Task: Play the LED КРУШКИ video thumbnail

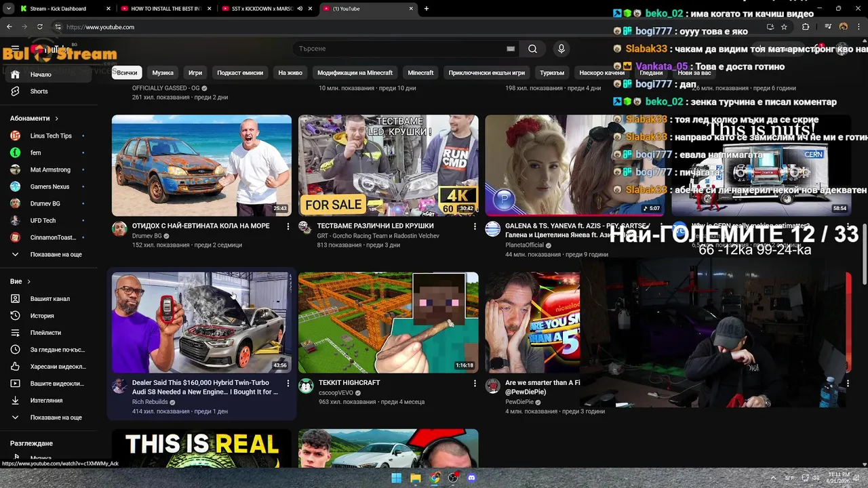Action: [x=388, y=165]
